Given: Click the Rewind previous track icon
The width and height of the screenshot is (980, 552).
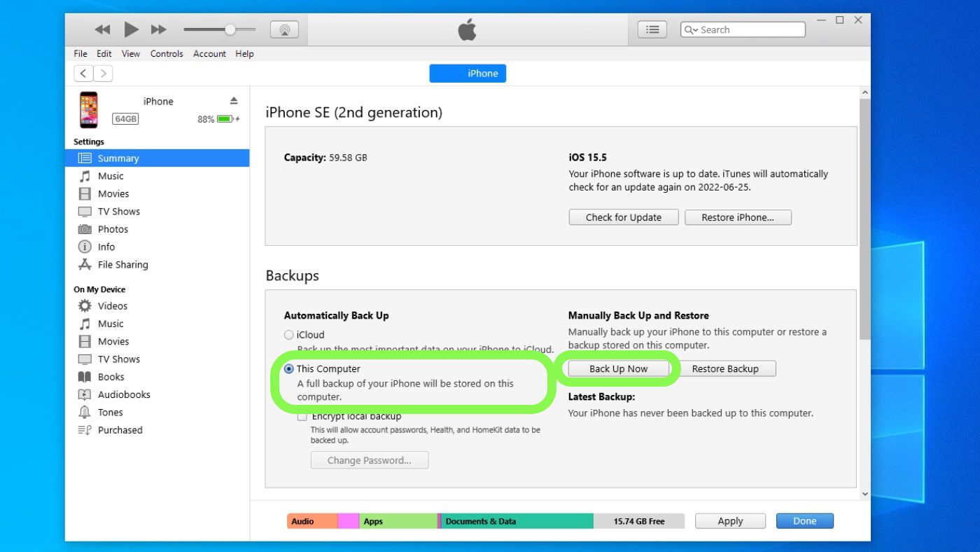Looking at the screenshot, I should click(x=102, y=29).
